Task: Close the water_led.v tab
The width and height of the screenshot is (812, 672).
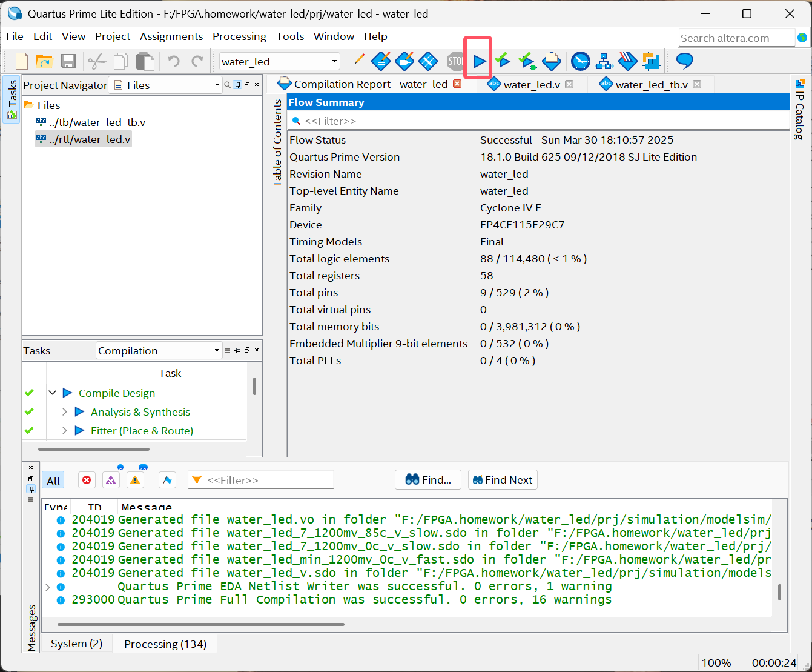Action: 569,84
